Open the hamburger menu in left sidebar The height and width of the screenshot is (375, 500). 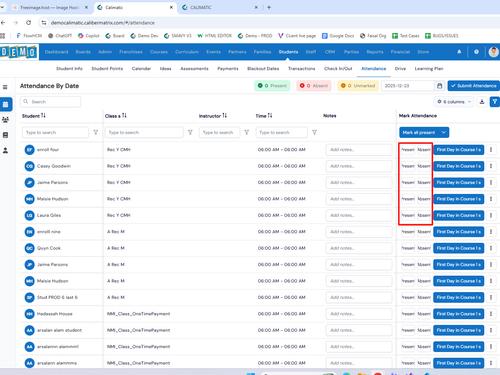click(x=5, y=87)
